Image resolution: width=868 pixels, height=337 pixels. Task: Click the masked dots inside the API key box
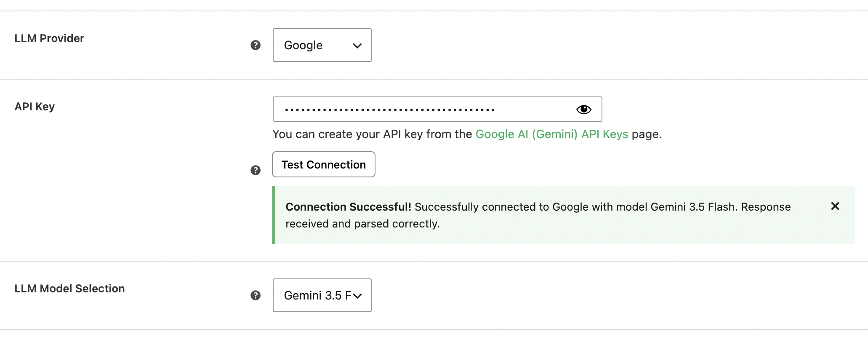click(390, 110)
